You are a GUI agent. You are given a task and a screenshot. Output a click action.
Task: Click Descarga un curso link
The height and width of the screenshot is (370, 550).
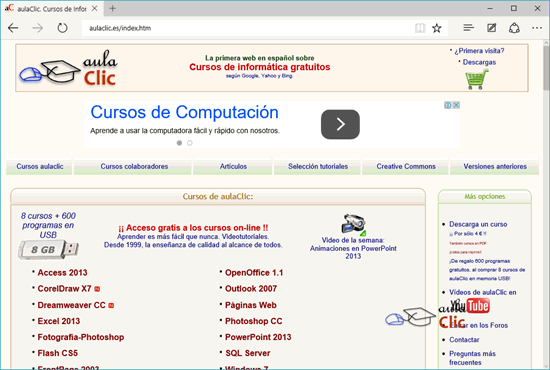coord(478,224)
